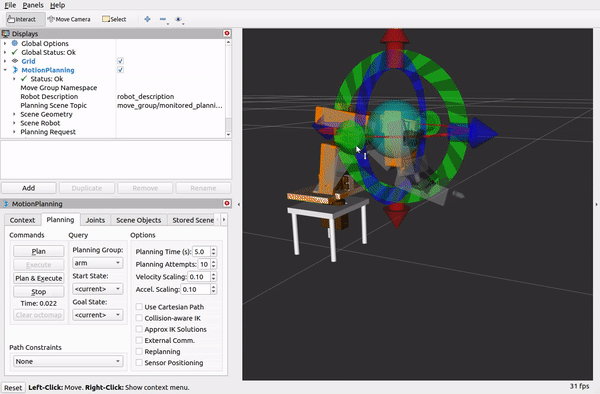Viewport: 600px width, 394px height.
Task: Click the Add display button
Action: (29, 188)
